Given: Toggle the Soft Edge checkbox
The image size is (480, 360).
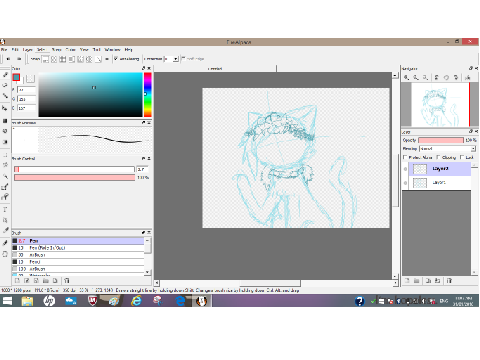Looking at the screenshot, I should point(183,59).
